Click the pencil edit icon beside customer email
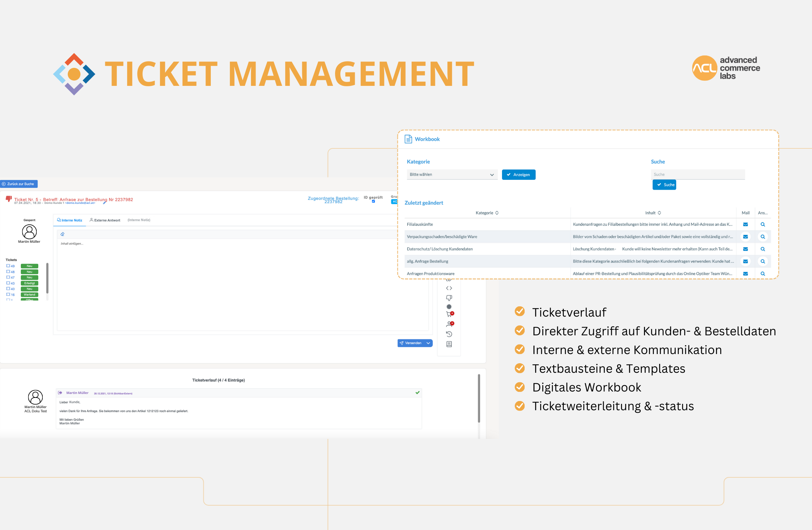812x530 pixels. (x=105, y=203)
